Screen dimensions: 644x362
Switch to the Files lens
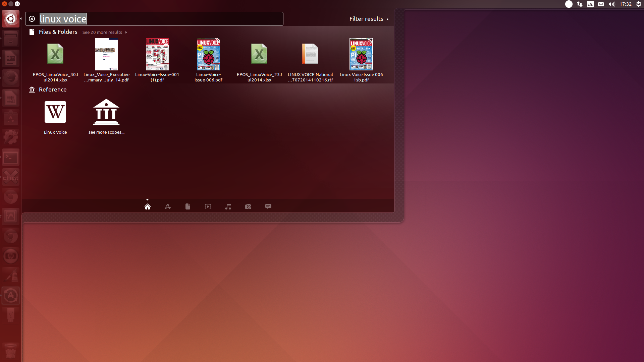(x=188, y=206)
